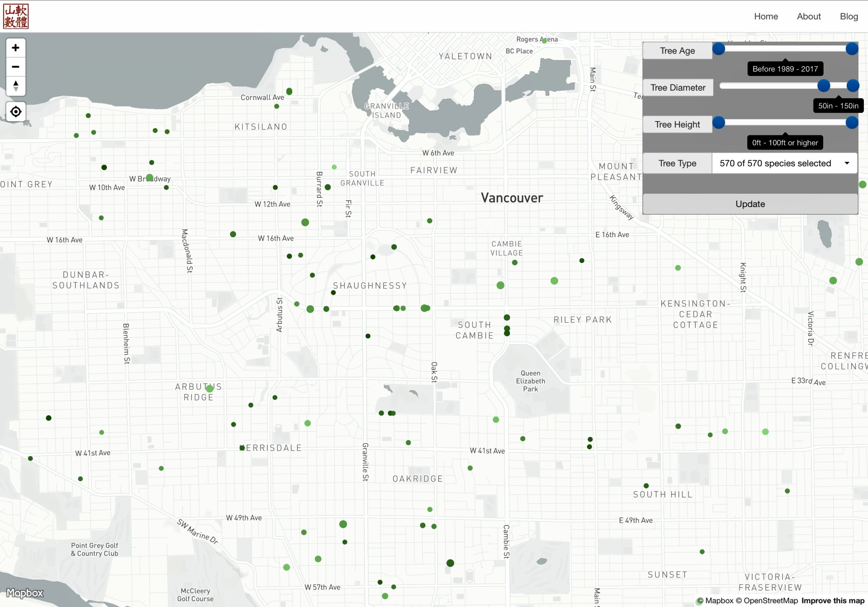This screenshot has width=868, height=607.
Task: Click the zoom out control on the map
Action: [x=16, y=67]
